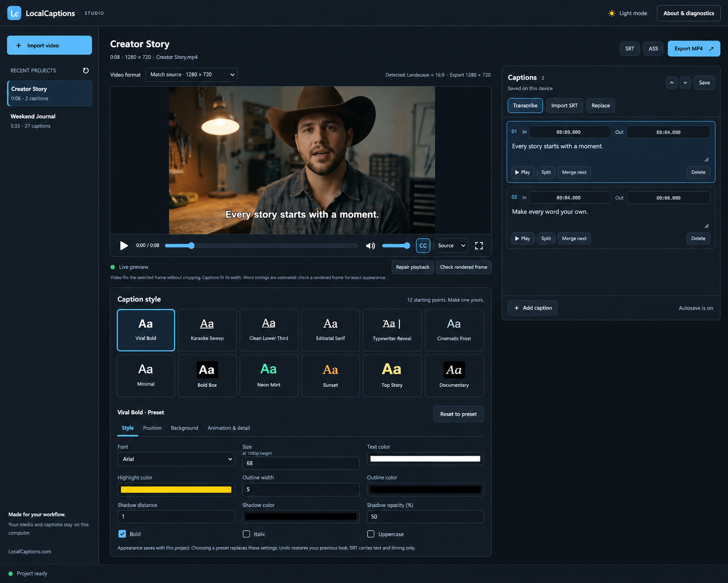Select the Viral Bold caption style

pyautogui.click(x=146, y=330)
